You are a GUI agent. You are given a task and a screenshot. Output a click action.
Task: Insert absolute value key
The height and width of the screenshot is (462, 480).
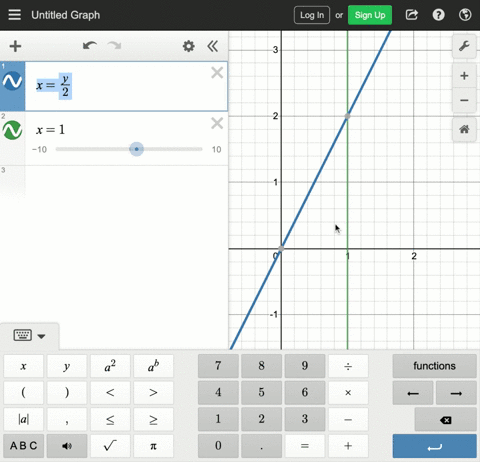pyautogui.click(x=23, y=419)
